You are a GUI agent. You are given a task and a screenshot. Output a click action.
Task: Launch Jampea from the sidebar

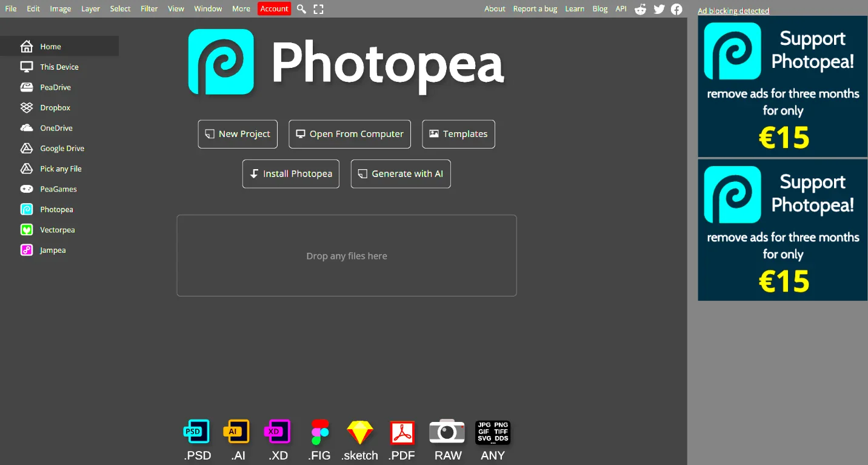(x=59, y=250)
